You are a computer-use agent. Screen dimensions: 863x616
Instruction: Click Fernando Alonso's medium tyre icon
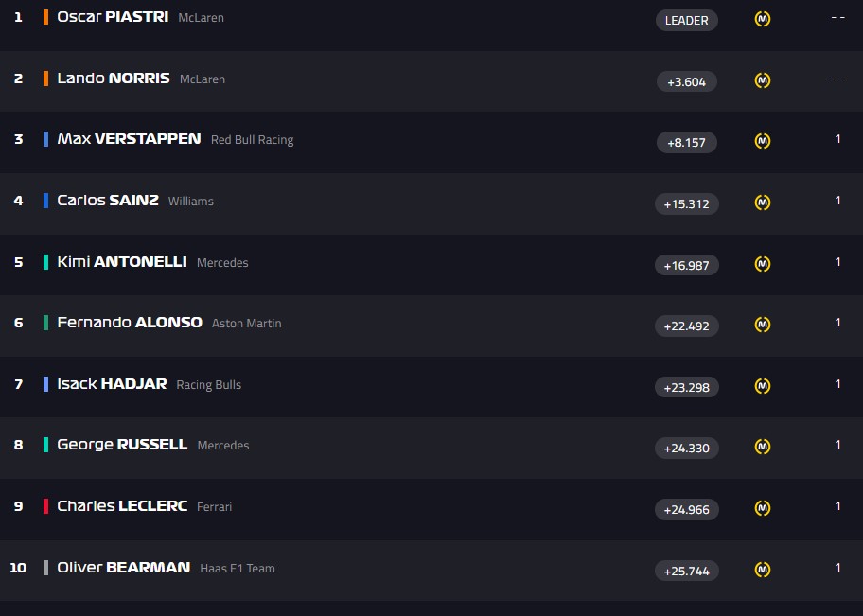coord(763,325)
